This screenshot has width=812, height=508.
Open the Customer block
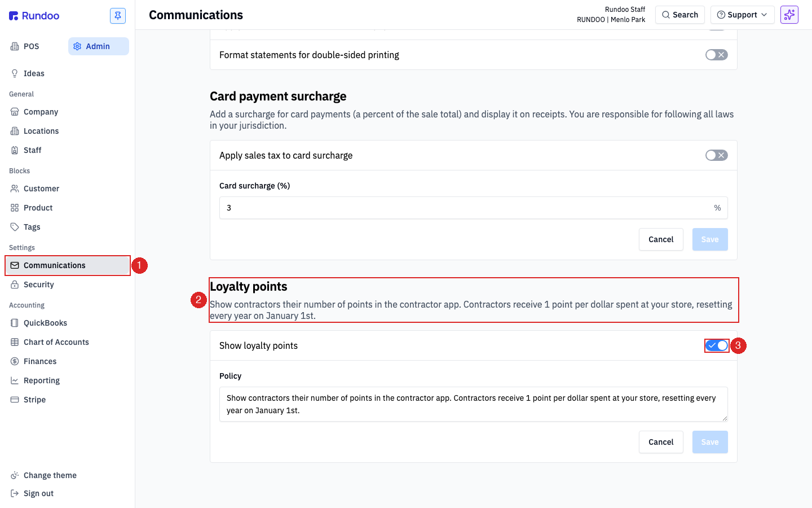[x=67, y=189]
